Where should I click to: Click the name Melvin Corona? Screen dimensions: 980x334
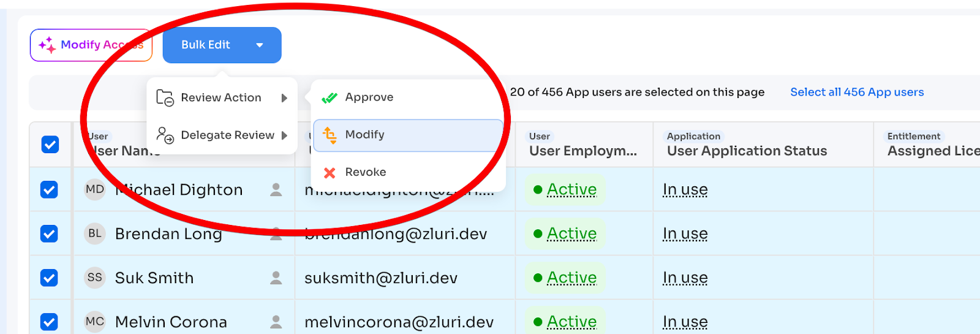(171, 322)
